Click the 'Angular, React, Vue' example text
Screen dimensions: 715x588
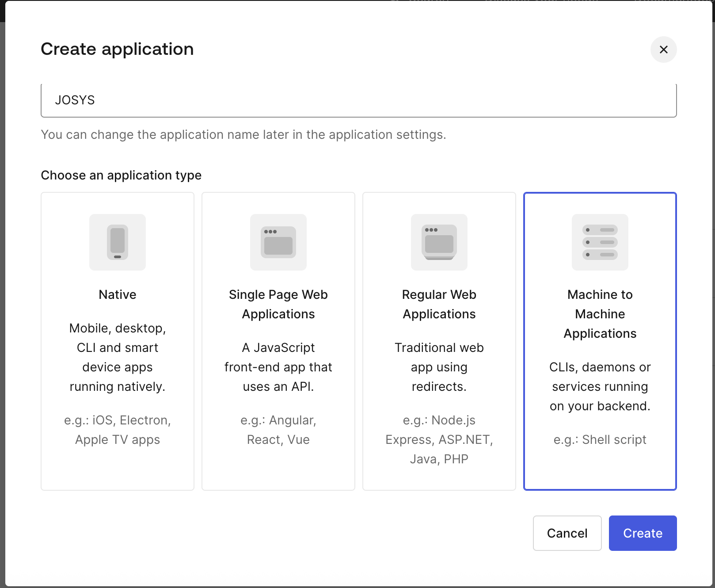click(278, 430)
